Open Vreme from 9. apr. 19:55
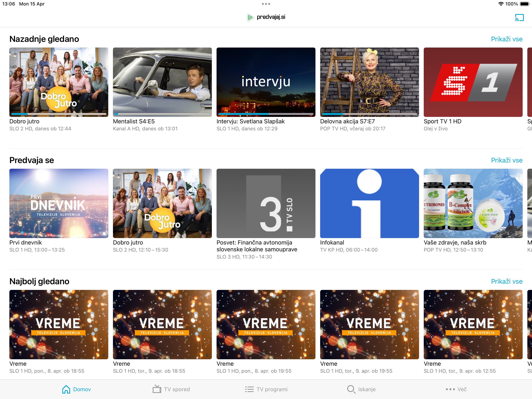Viewport: 532px width, 399px height. (x=369, y=324)
